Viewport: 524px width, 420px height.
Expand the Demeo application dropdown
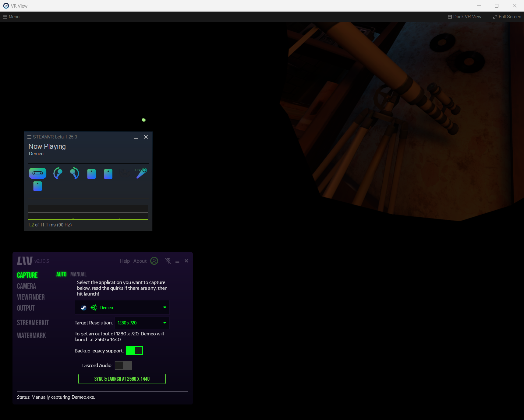pos(165,307)
